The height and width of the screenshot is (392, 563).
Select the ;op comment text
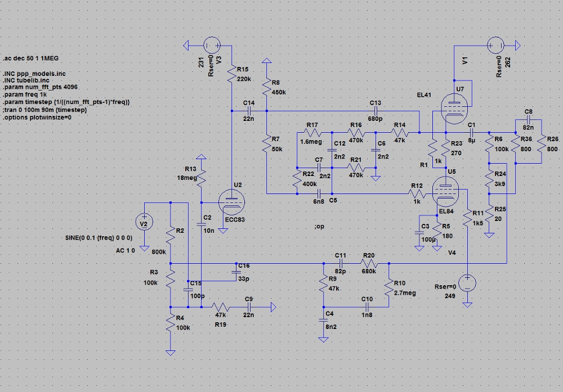pos(319,227)
